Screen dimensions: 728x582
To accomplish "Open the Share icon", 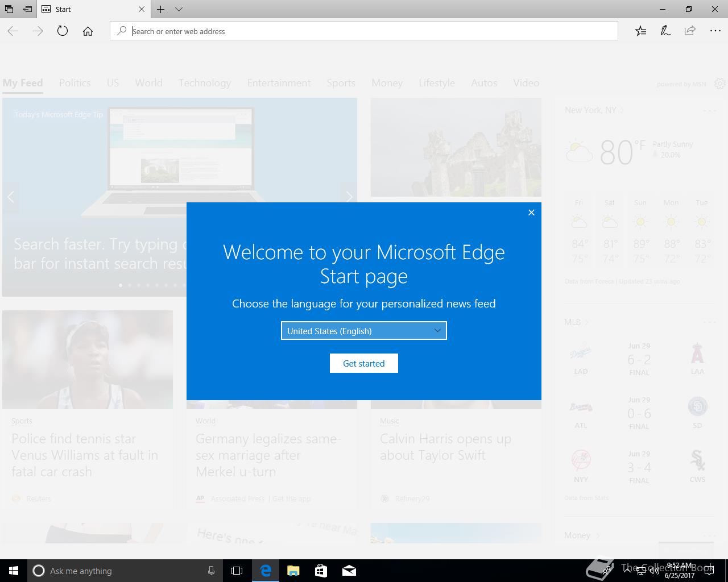I will tap(690, 31).
